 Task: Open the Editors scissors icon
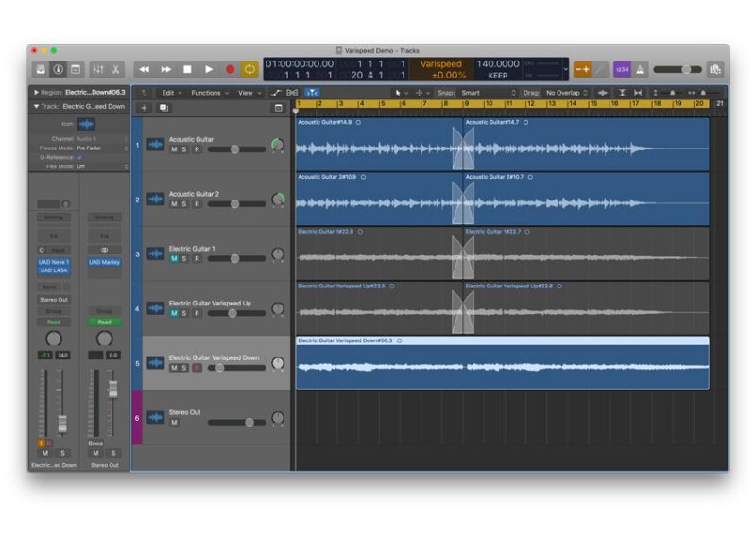(116, 69)
